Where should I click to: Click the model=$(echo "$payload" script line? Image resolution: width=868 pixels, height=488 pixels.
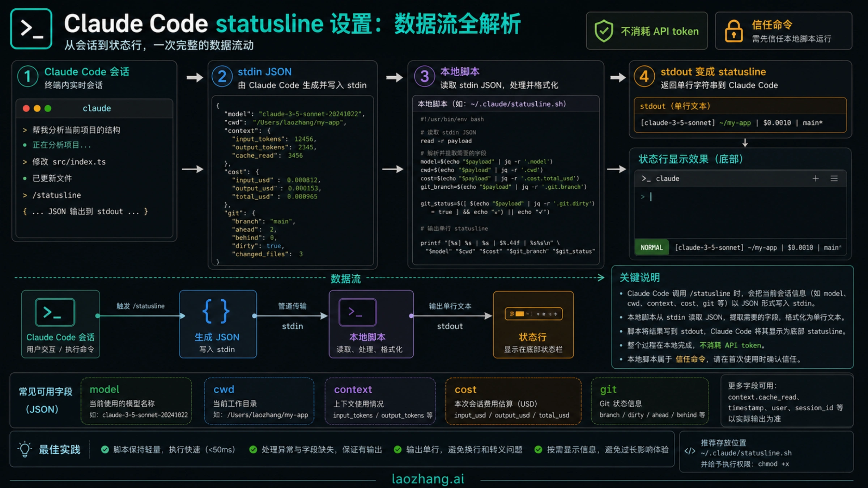pos(486,162)
